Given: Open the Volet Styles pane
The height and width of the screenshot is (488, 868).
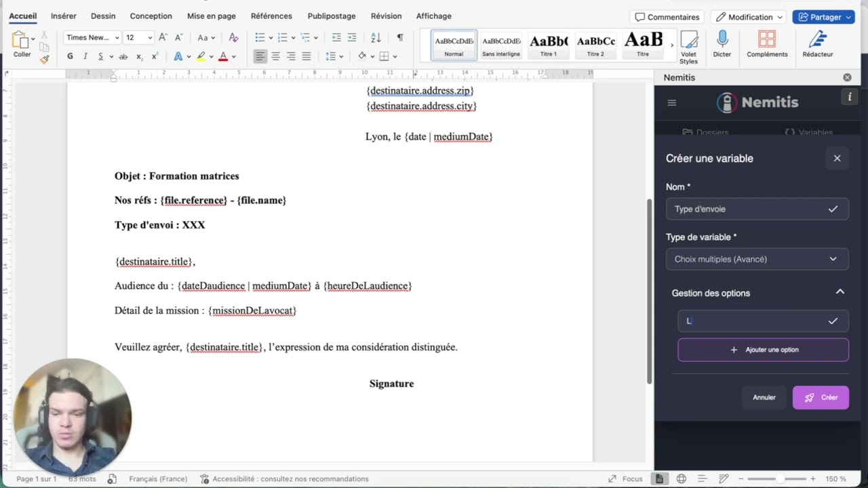Looking at the screenshot, I should click(688, 47).
